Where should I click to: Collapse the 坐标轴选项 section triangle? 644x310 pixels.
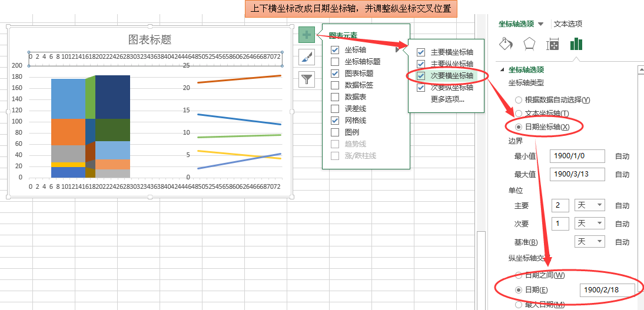pyautogui.click(x=502, y=70)
